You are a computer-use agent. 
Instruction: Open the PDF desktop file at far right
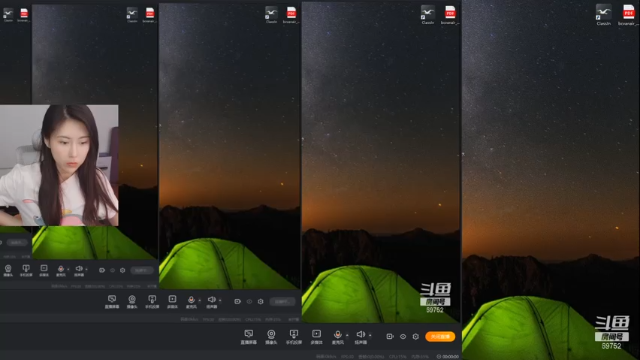[629, 15]
